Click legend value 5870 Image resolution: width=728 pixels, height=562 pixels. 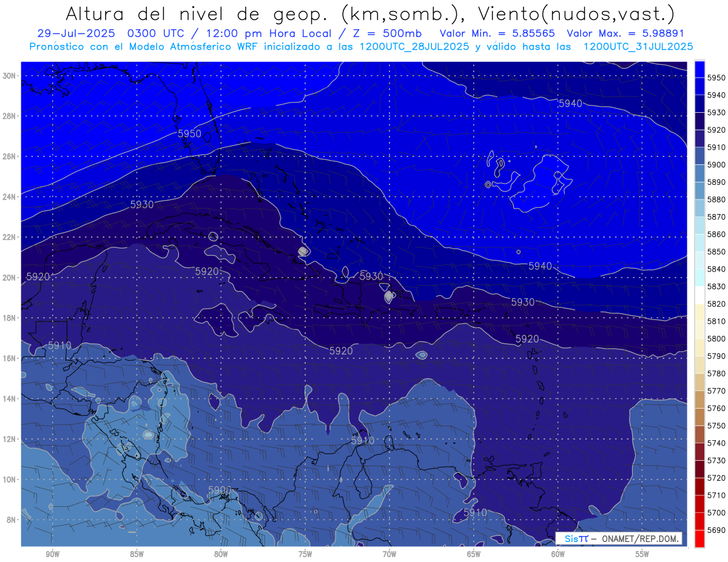pos(716,217)
